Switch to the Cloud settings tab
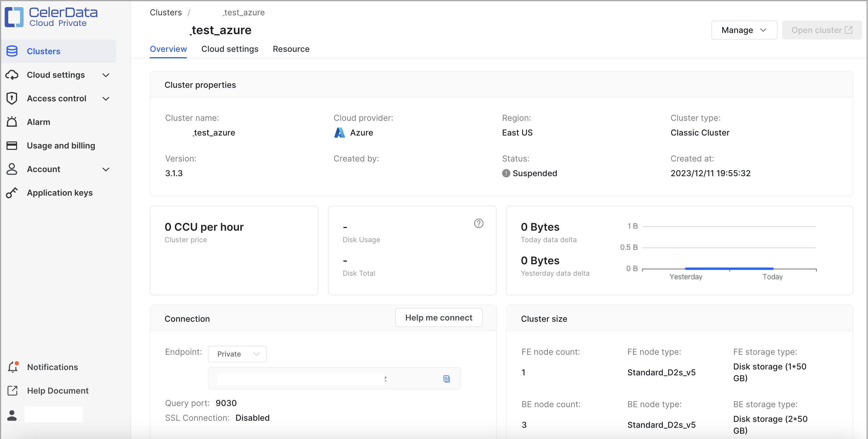 [230, 49]
